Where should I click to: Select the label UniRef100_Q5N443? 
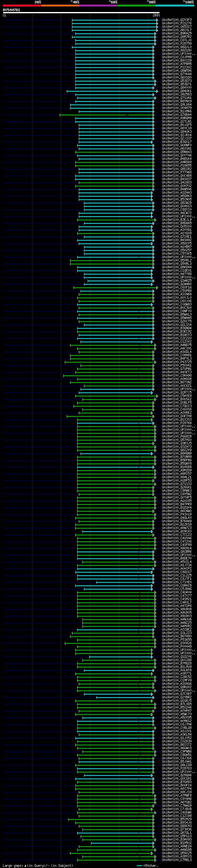pos(177,152)
